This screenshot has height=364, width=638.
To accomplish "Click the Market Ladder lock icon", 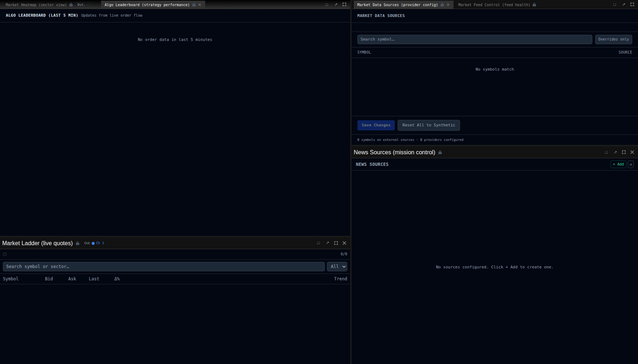I will tap(78, 243).
